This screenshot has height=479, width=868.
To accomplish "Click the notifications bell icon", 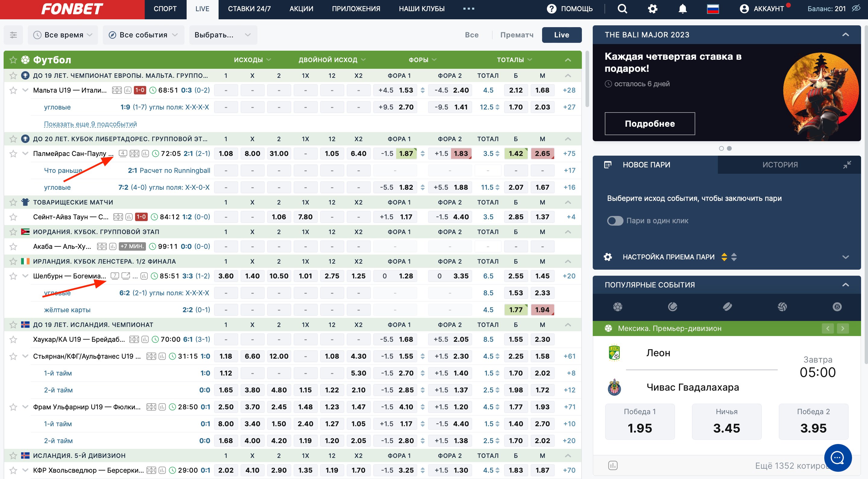I will [682, 9].
